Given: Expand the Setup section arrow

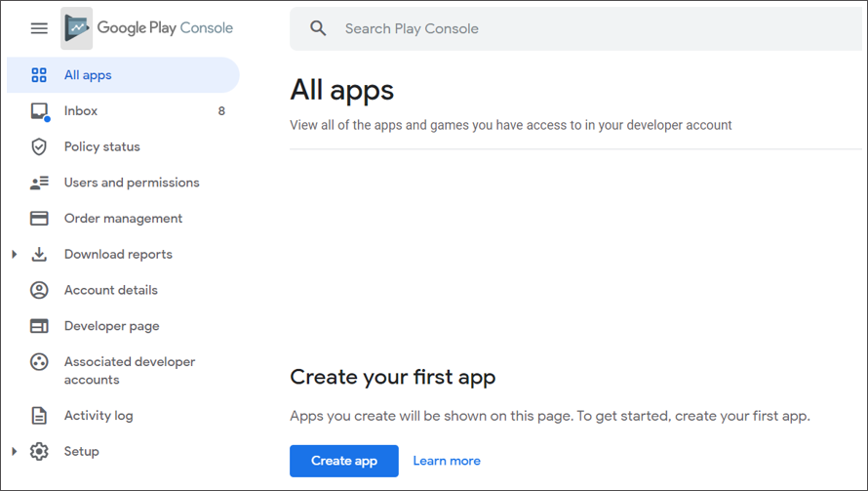Looking at the screenshot, I should click(14, 452).
